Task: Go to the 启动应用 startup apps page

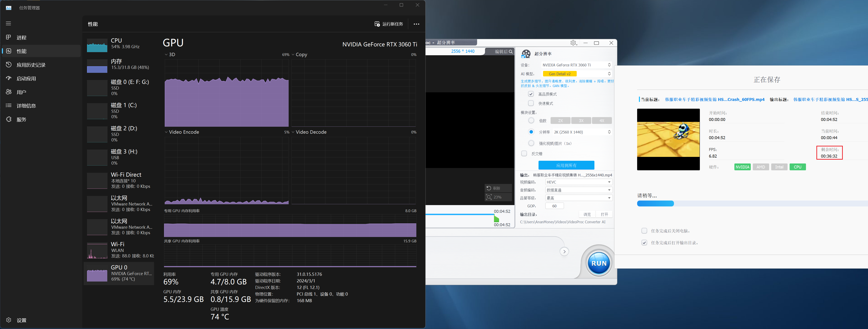Action: click(41, 78)
